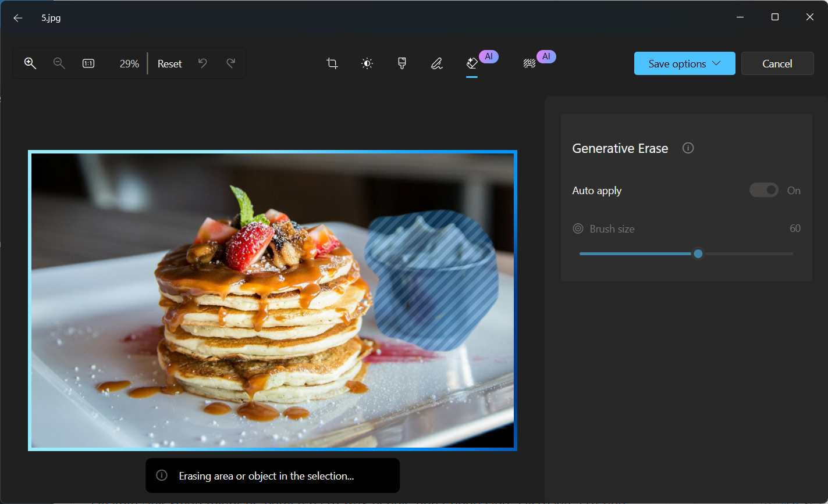828x504 pixels.
Task: Open the Filter brush tool
Action: pyautogui.click(x=401, y=63)
